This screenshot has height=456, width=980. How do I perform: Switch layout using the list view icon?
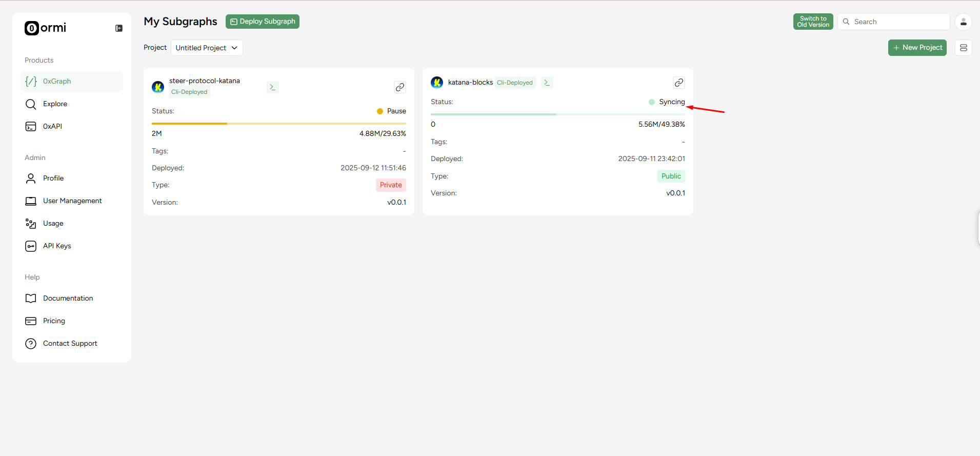pyautogui.click(x=964, y=48)
